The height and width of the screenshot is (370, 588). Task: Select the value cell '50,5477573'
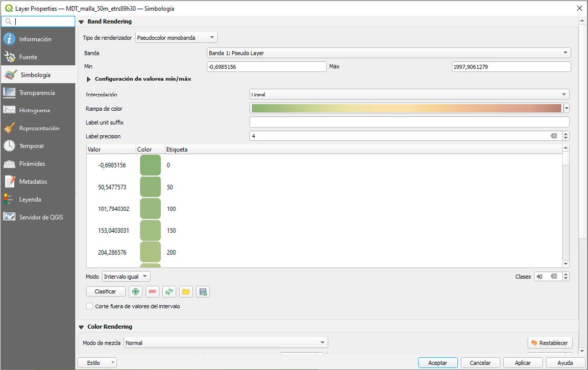[112, 187]
